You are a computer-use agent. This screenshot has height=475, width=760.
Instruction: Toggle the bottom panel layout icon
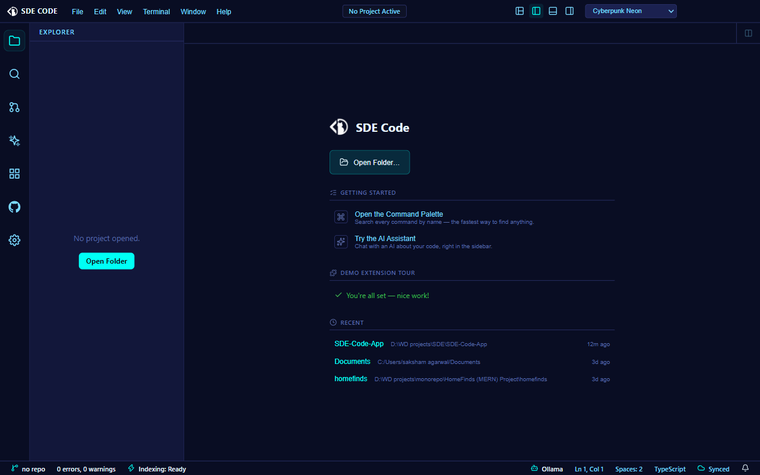point(553,11)
